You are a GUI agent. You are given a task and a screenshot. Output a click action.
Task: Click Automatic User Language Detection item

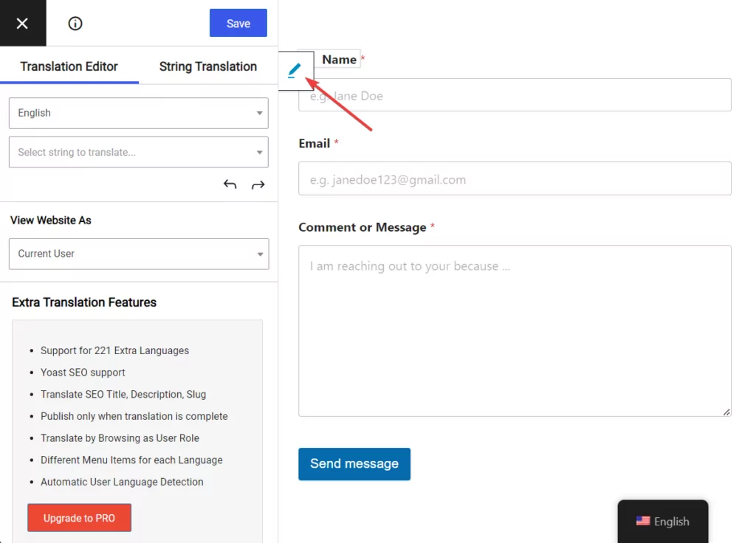coord(122,482)
